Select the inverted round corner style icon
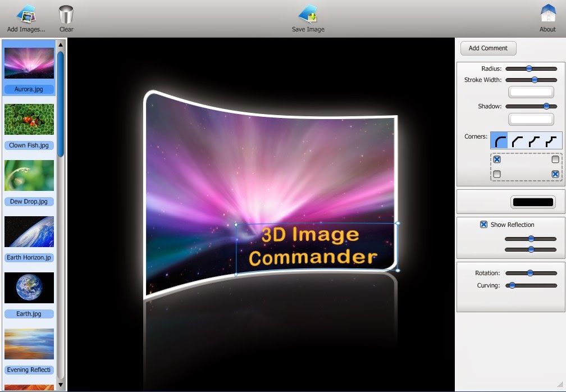Image resolution: width=566 pixels, height=392 pixels. (x=534, y=141)
